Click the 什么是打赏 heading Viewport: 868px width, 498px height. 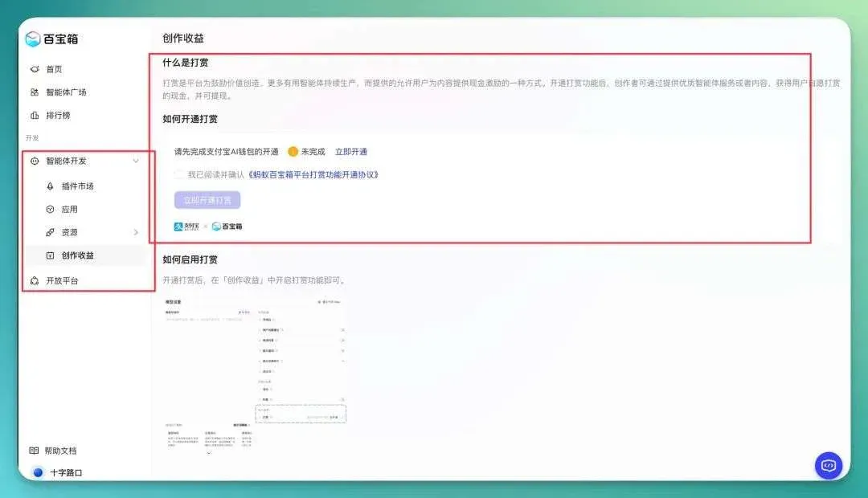(x=186, y=63)
